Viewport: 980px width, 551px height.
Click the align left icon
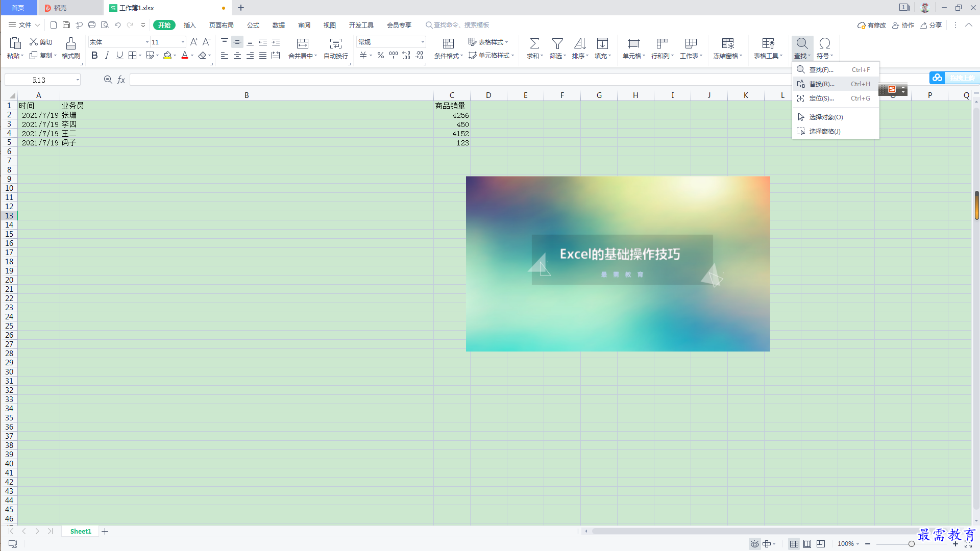point(225,55)
